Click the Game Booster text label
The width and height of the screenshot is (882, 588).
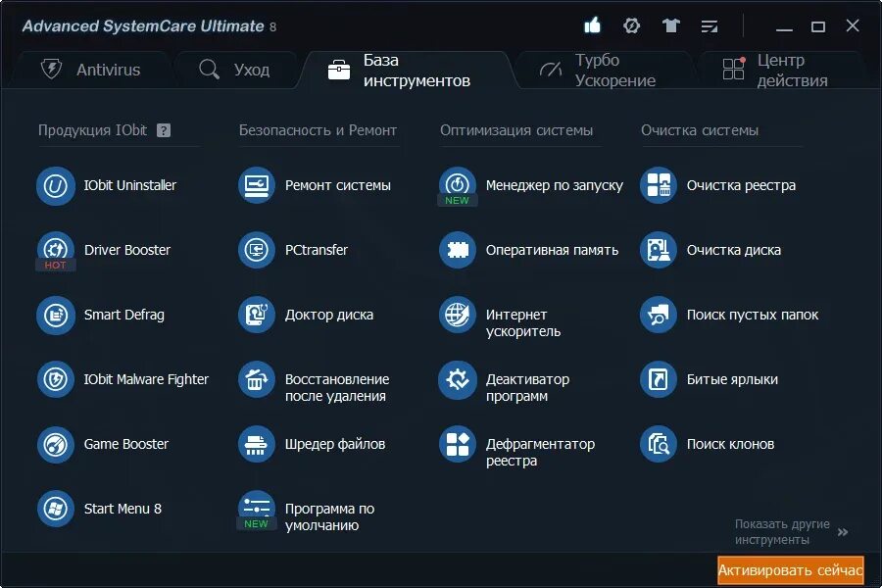(126, 445)
